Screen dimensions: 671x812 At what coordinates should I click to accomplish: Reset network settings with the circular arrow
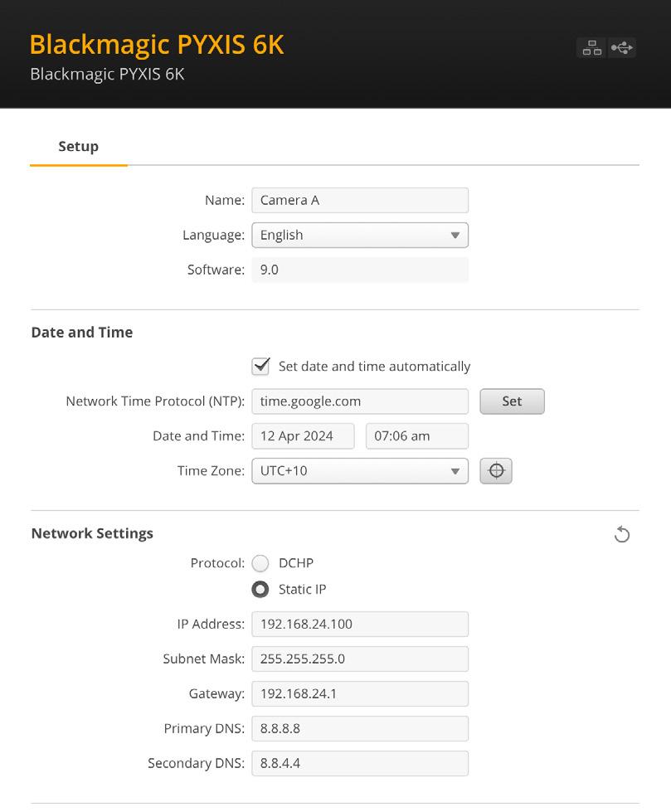pyautogui.click(x=622, y=534)
